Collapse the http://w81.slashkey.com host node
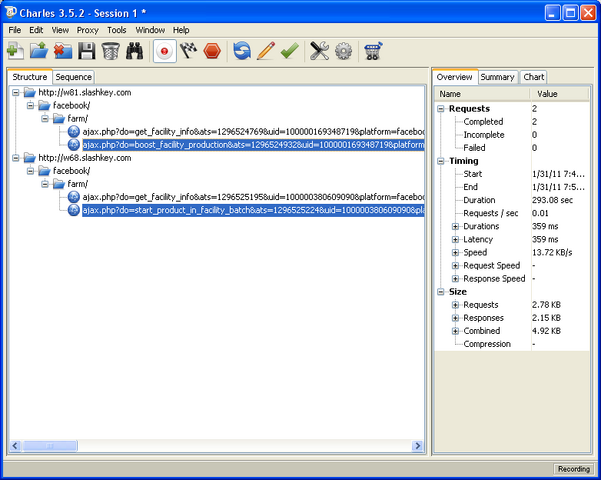Screen dimensions: 601x480 pos(16,92)
